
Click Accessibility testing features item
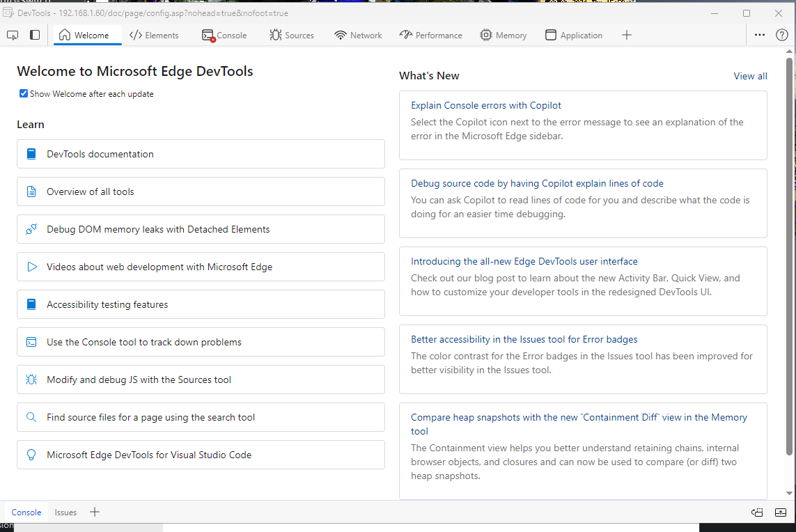point(107,304)
